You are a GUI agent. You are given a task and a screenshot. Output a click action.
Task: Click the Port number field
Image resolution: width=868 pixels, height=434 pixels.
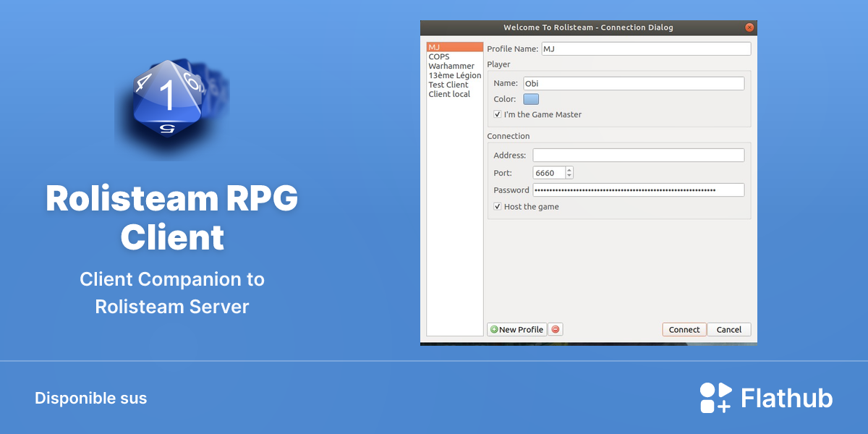point(549,173)
